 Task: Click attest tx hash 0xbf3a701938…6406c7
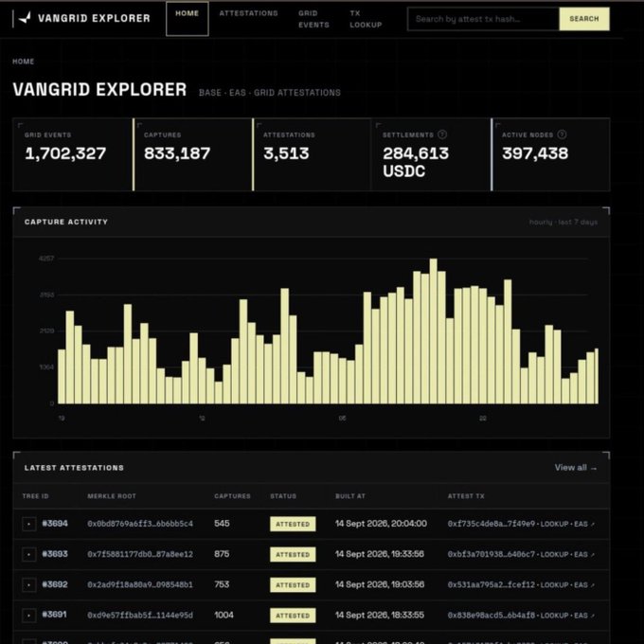492,554
